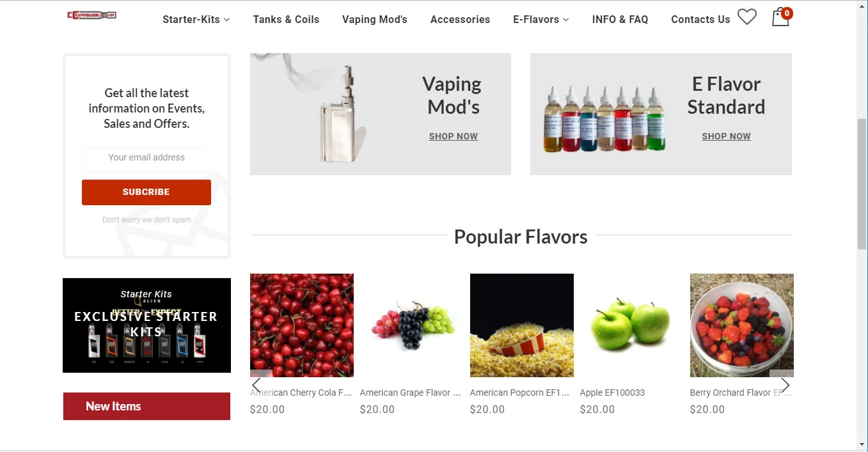Follow Shop Now link under E Flavor Standard
Viewport: 868px width, 452px height.
(726, 136)
